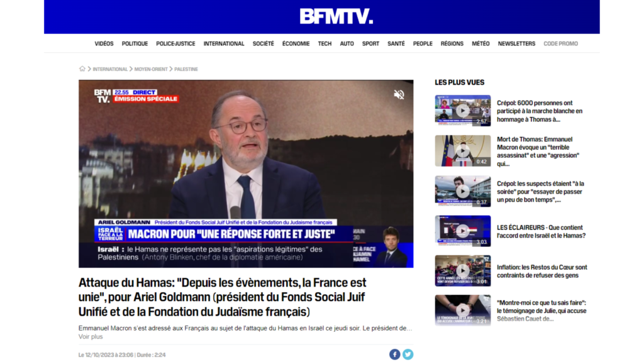This screenshot has height=362, width=644.
Task: Play the Restos du Cœur inflation video thumbnail
Action: coord(462,270)
